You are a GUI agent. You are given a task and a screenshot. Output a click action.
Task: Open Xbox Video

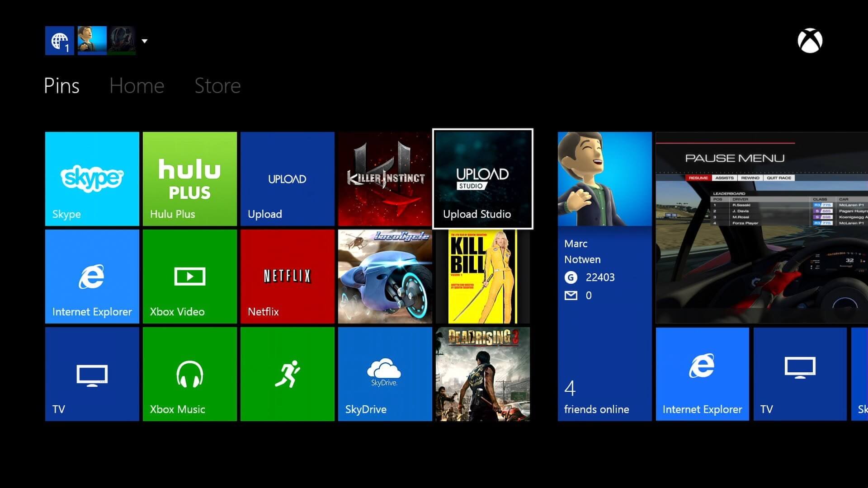pyautogui.click(x=189, y=277)
